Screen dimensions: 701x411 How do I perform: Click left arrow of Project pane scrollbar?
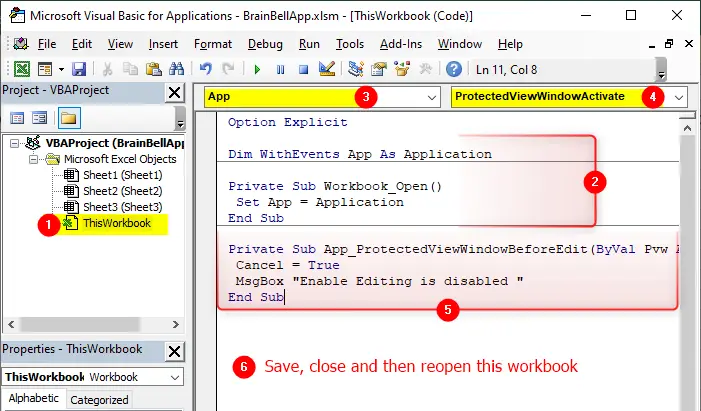tap(11, 324)
